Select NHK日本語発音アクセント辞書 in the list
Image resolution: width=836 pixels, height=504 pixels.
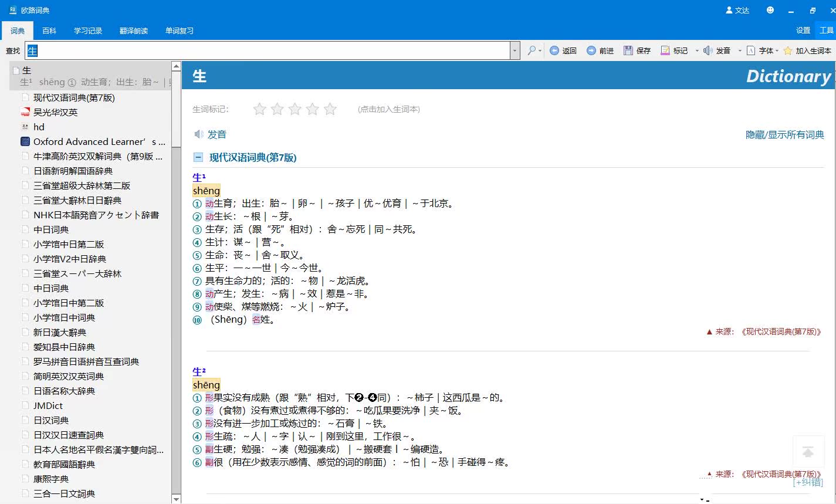[x=96, y=215]
